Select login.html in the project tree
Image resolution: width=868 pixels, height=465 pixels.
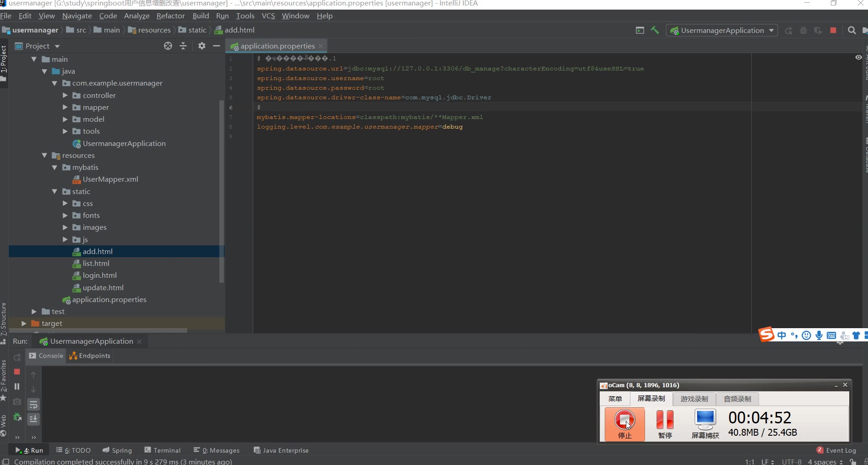pos(99,275)
